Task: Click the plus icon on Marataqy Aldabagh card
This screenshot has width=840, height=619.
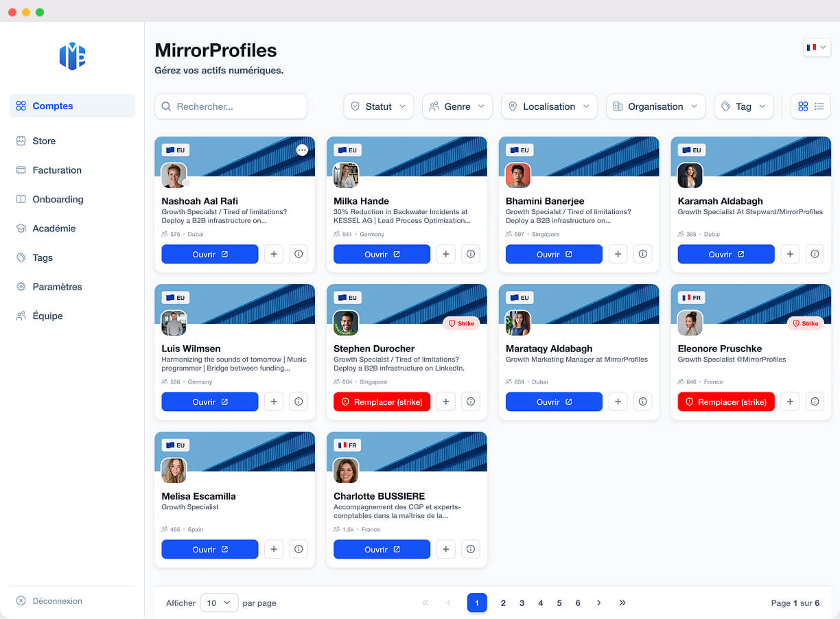Action: point(618,401)
